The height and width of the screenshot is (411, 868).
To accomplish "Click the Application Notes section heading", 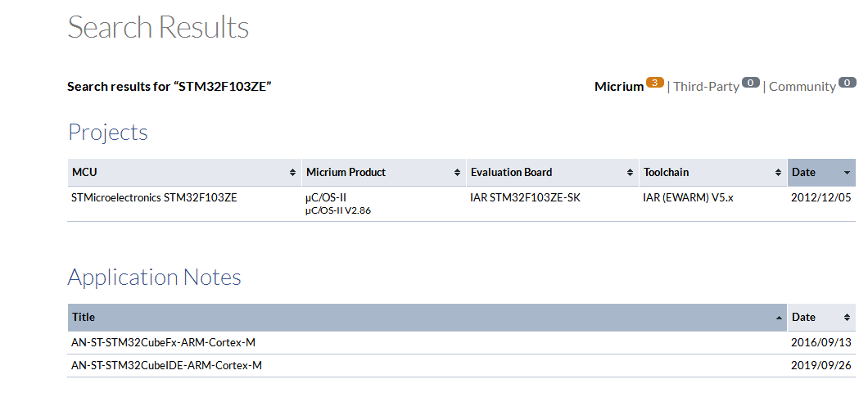I will (x=155, y=277).
